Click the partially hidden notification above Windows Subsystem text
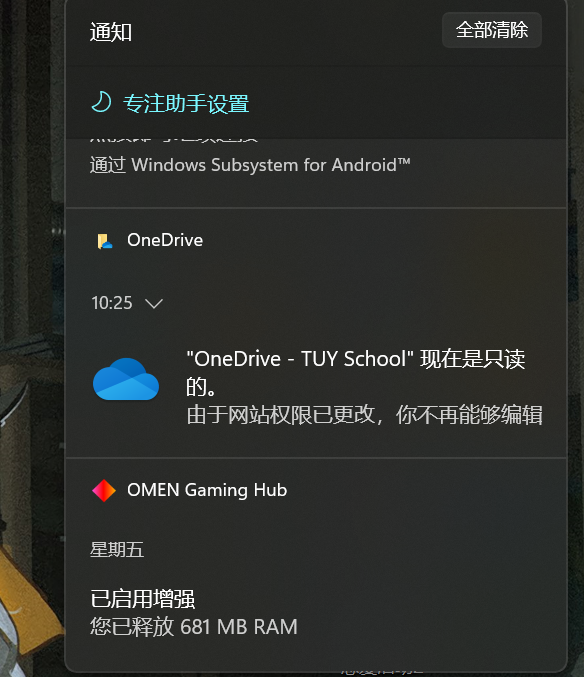 (174, 139)
